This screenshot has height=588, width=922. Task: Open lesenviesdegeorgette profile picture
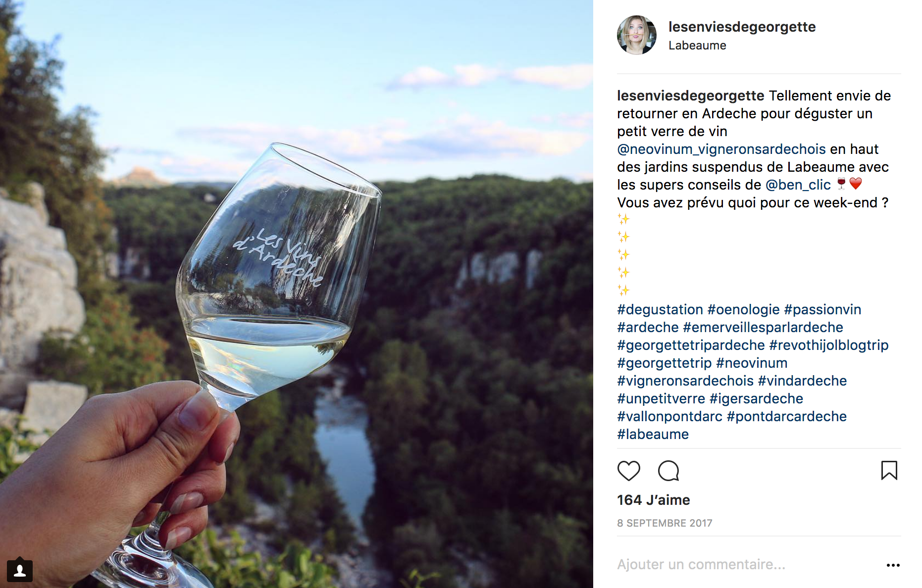(x=637, y=35)
